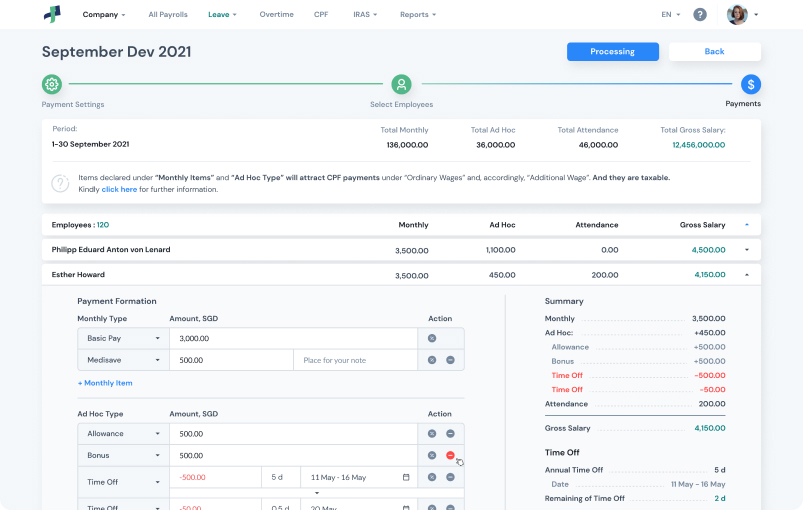The image size is (803, 510).
Task: Go to All Payrolls
Action: pos(168,14)
